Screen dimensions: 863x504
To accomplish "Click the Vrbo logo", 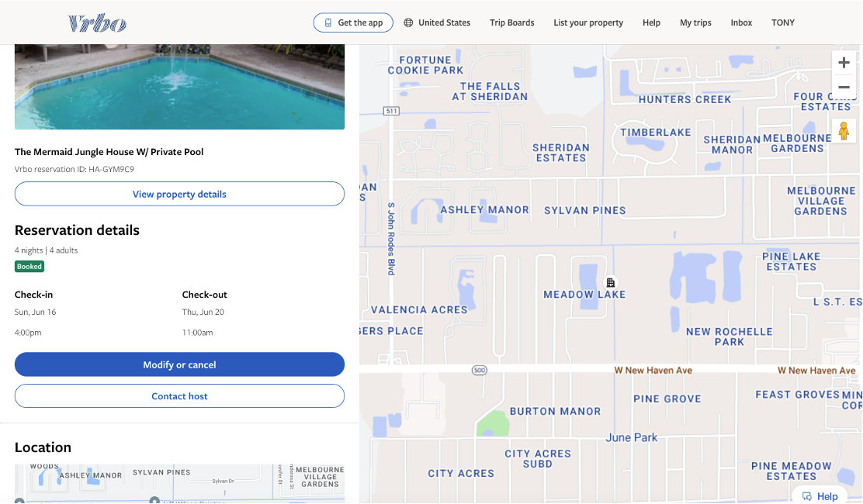I will [98, 23].
